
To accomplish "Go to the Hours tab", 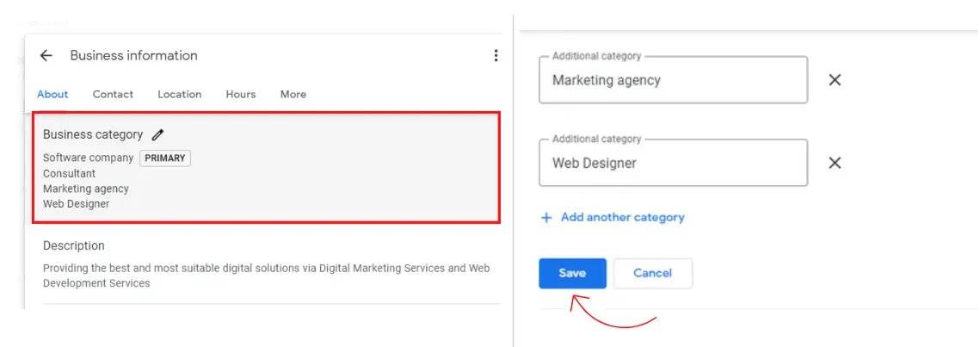I will pos(241,95).
